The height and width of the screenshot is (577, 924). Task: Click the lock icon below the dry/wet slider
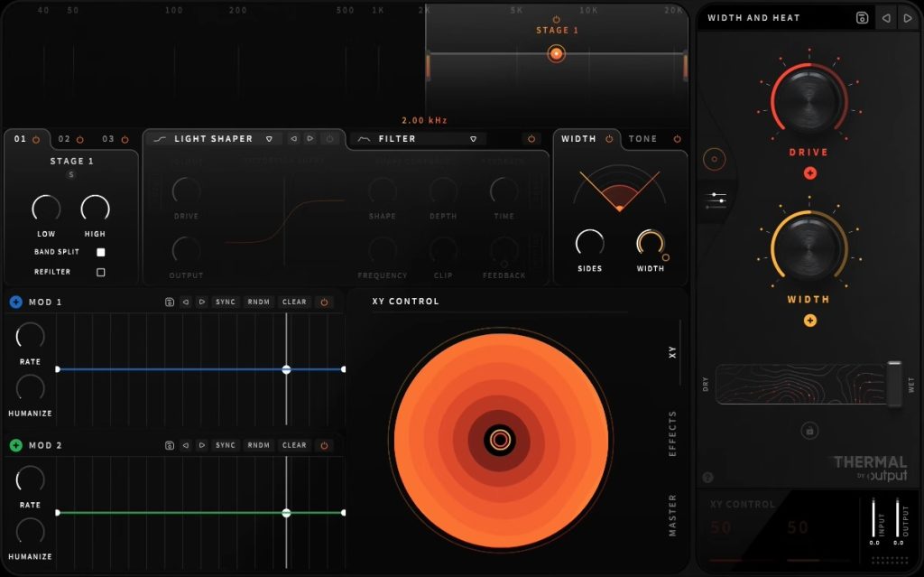pyautogui.click(x=809, y=431)
